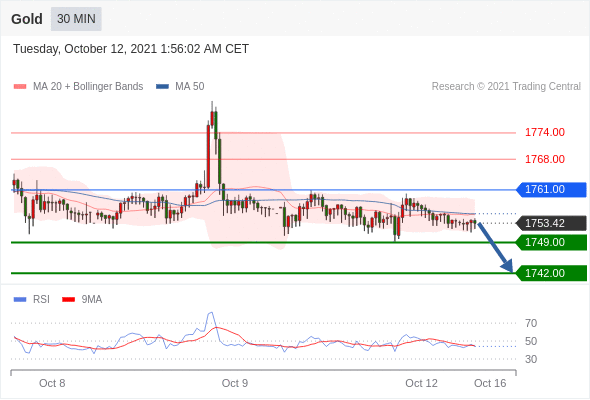Screen dimensions: 590x400
Task: Click the blue RSI legend swatch
Action: pyautogui.click(x=20, y=300)
